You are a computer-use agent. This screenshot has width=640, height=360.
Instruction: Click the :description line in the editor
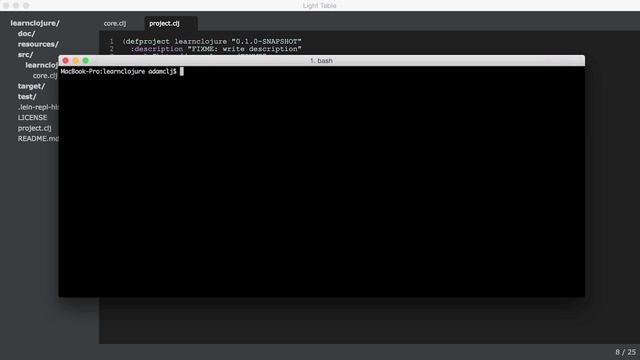tap(216, 49)
